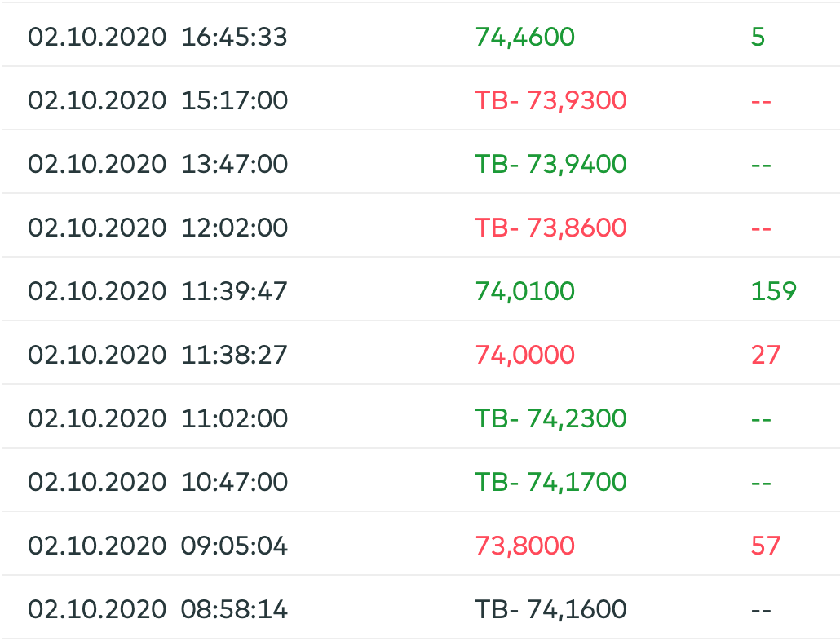Select the 02.10.2020 11:38:27 timestamp

click(157, 355)
